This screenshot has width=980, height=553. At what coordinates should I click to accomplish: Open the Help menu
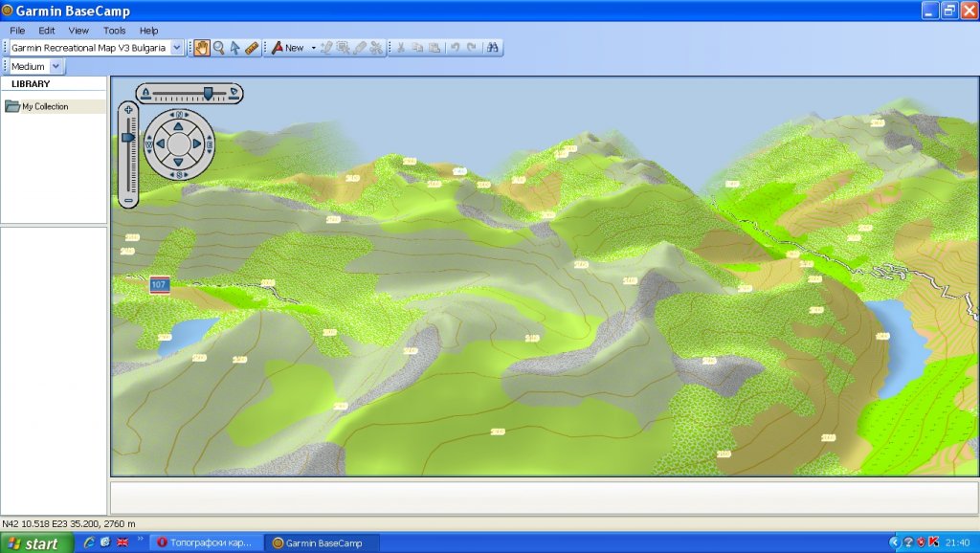coord(148,30)
